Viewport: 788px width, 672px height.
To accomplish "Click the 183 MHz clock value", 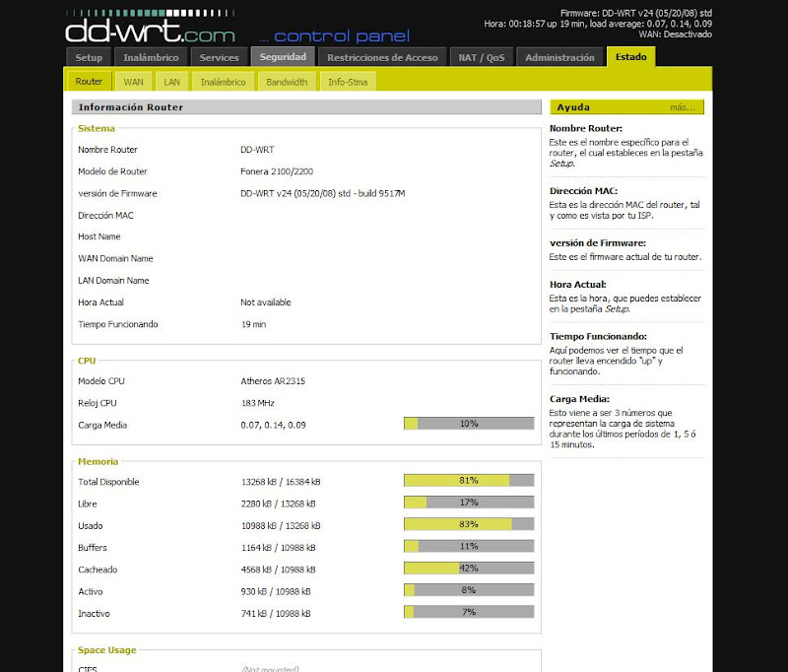I will coord(258,403).
